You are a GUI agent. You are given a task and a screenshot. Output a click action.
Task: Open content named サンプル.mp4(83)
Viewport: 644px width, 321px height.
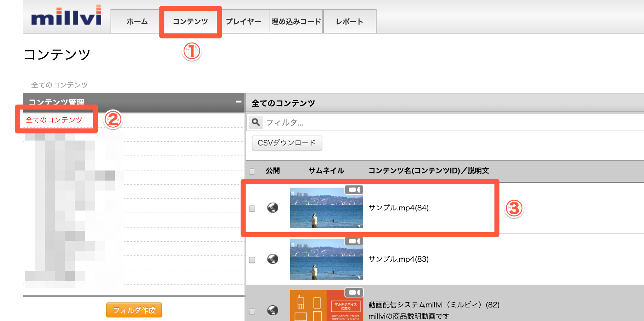pyautogui.click(x=398, y=259)
